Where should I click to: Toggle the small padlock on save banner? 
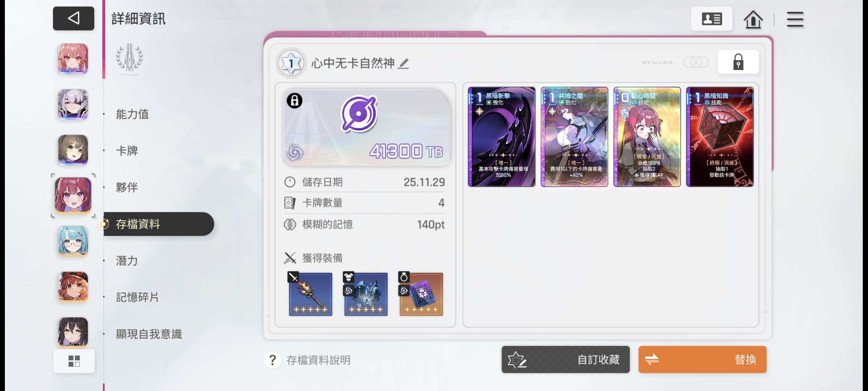(294, 100)
